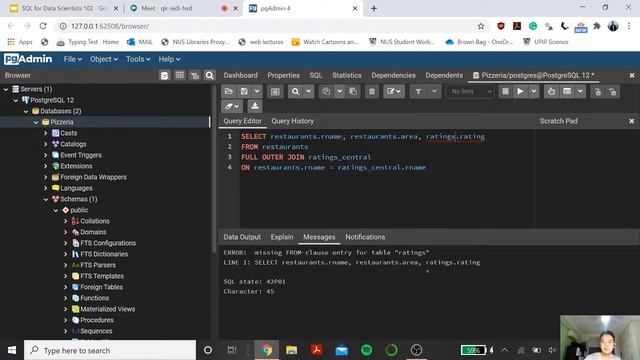The image size is (640, 360).
Task: Click the Filter funnel icon
Action: point(418,91)
